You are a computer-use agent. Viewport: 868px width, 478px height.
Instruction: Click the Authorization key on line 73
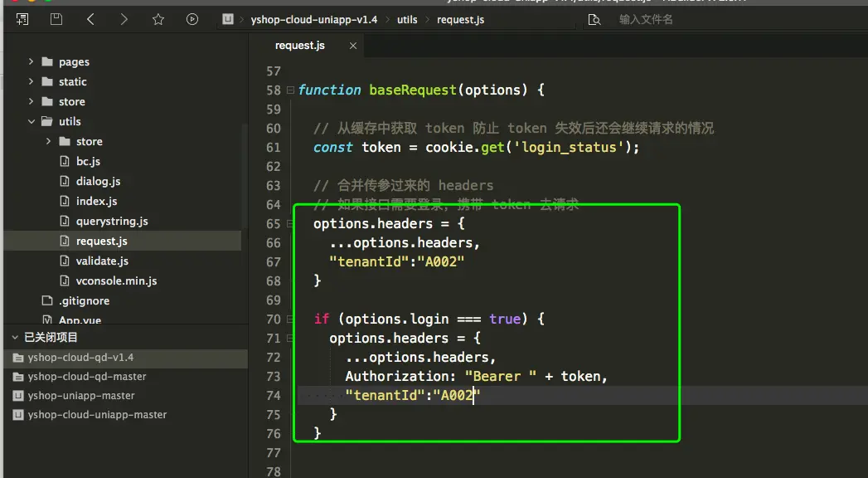tap(397, 377)
